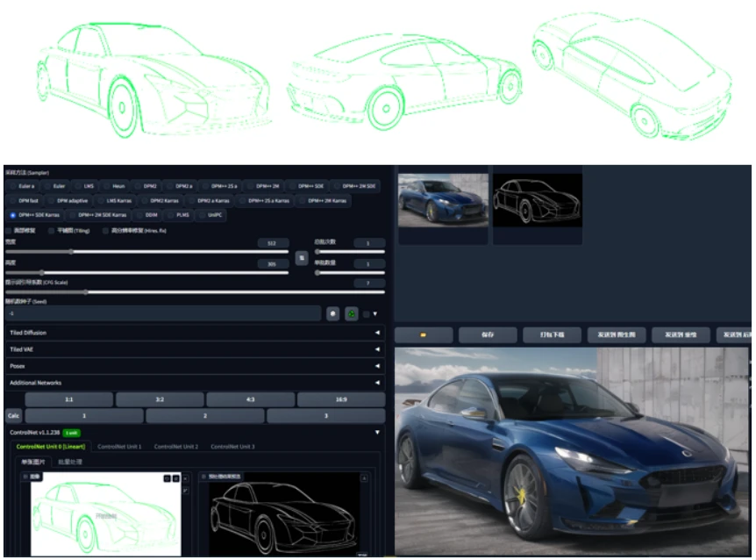The height and width of the screenshot is (560, 756).
Task: Click the download icon on preprocessor preview
Action: tap(364, 478)
